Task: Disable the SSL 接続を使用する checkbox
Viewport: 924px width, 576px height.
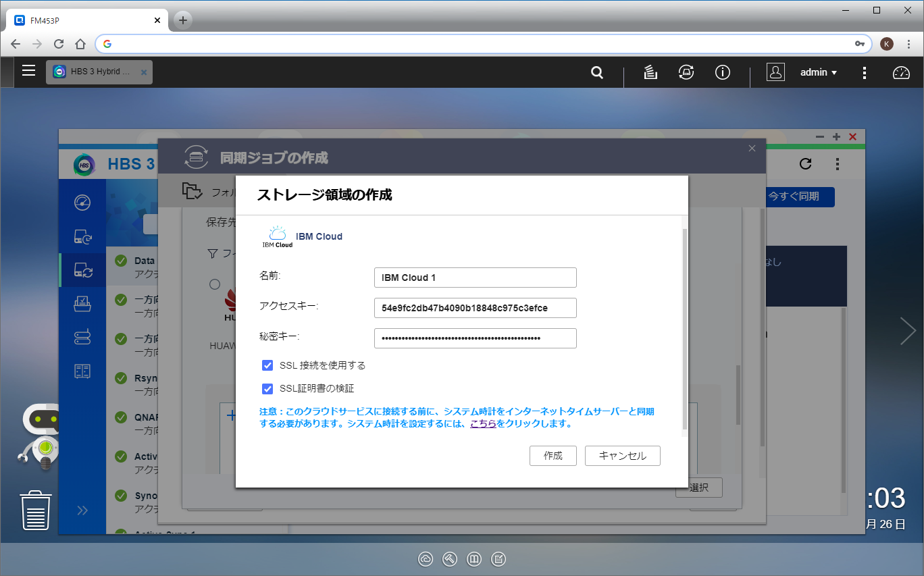Action: pyautogui.click(x=267, y=365)
